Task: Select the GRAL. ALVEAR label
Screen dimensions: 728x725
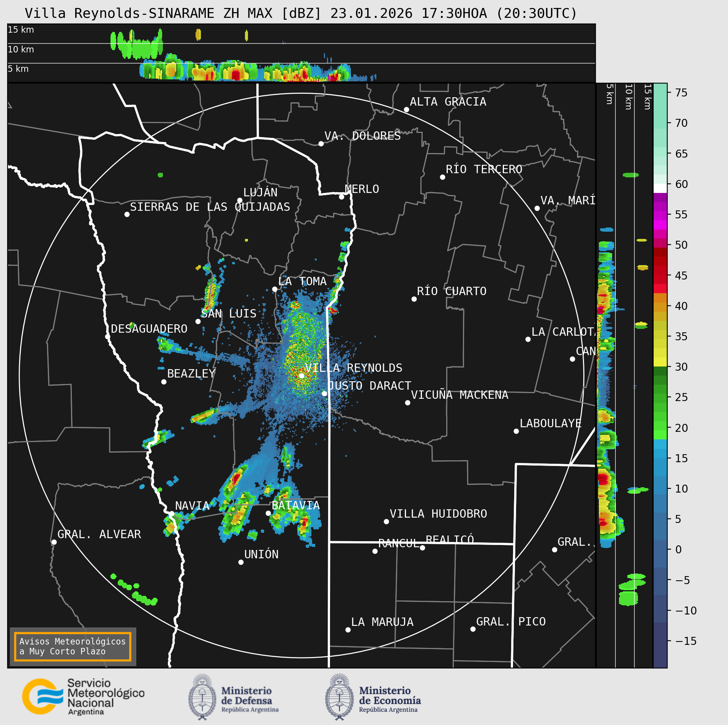Action: tap(99, 534)
